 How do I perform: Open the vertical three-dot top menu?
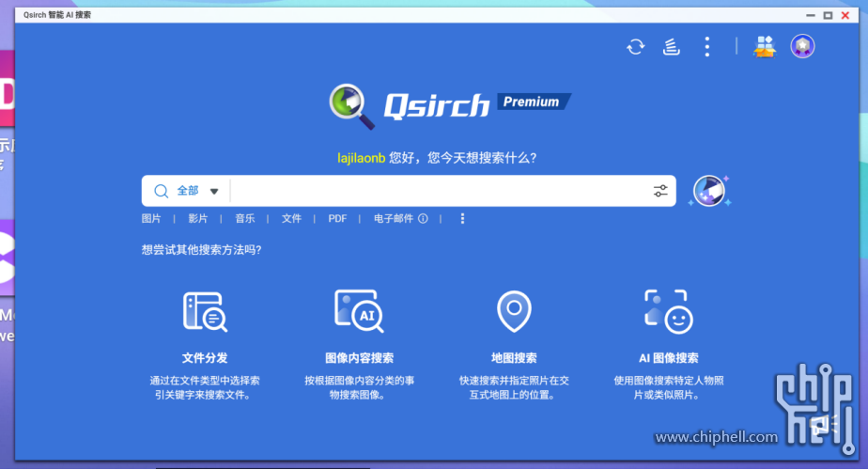click(x=707, y=47)
